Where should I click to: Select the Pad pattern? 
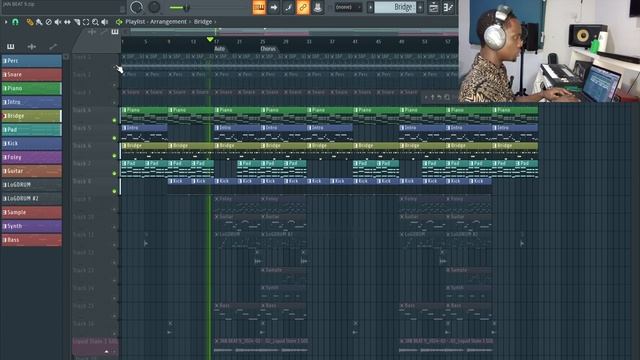(x=31, y=130)
